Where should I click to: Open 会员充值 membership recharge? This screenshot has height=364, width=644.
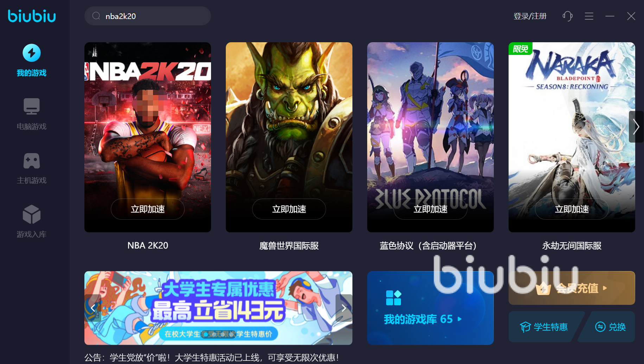point(572,288)
